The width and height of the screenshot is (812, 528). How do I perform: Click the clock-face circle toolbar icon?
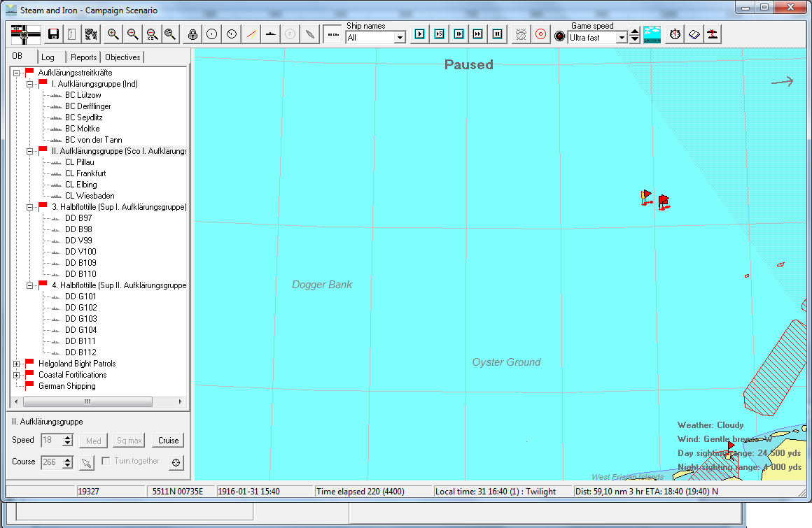(232, 35)
